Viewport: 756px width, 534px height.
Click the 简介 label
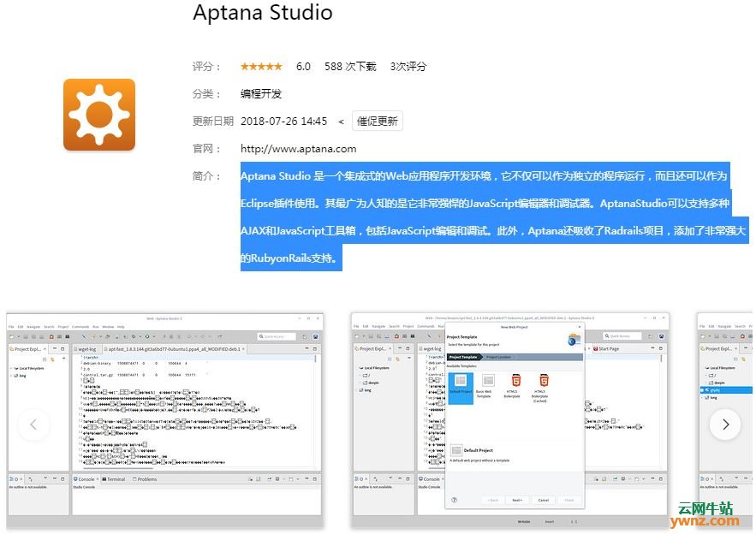pos(206,176)
